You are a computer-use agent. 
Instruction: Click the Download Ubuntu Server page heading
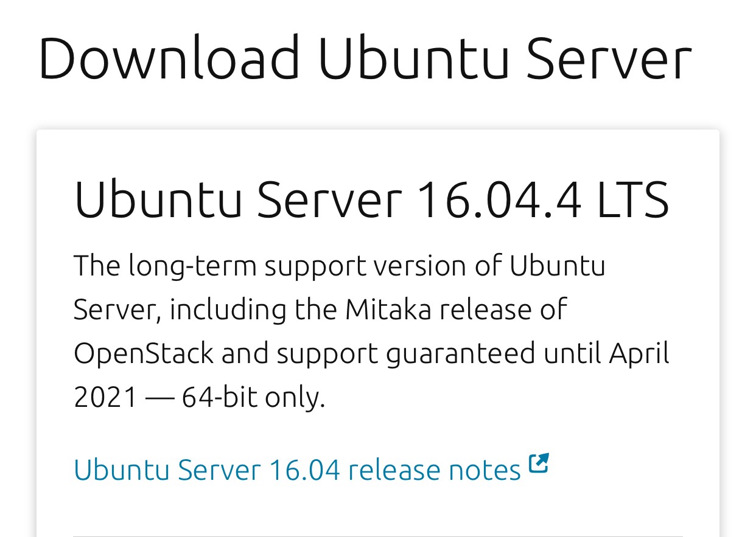click(x=365, y=58)
